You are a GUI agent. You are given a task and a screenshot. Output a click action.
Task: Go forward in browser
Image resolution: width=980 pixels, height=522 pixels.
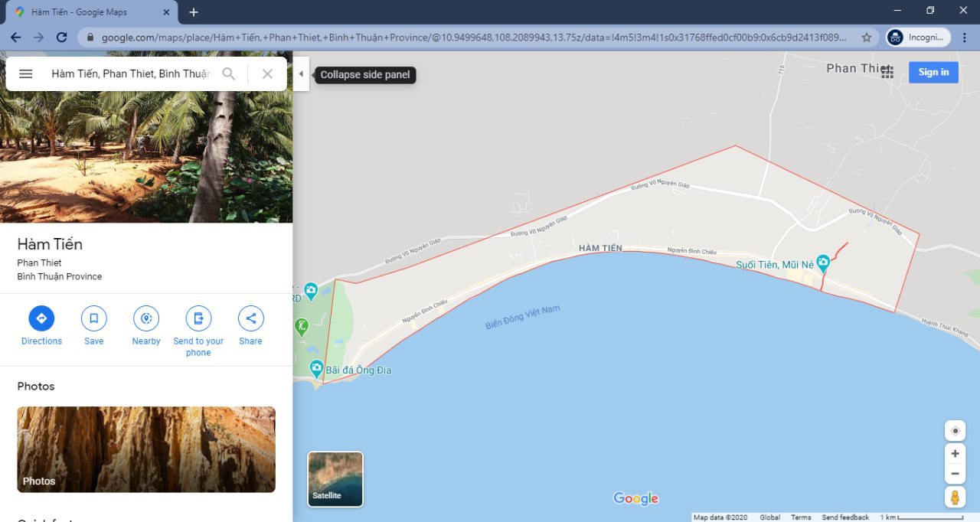(38, 37)
